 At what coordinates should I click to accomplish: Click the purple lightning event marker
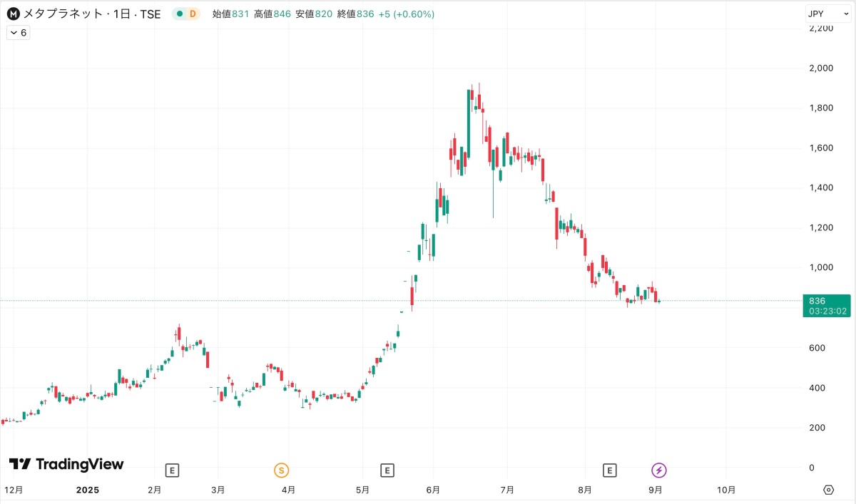(660, 470)
